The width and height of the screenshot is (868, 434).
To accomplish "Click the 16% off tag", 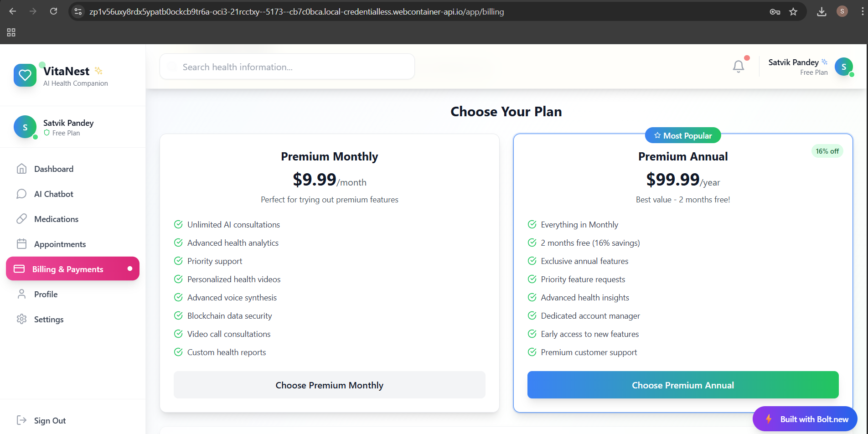I will (x=827, y=151).
